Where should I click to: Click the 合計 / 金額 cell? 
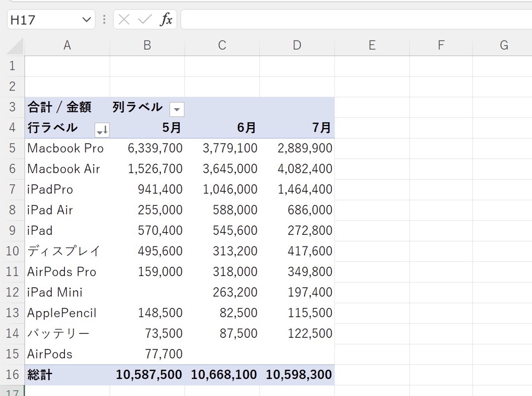point(67,107)
